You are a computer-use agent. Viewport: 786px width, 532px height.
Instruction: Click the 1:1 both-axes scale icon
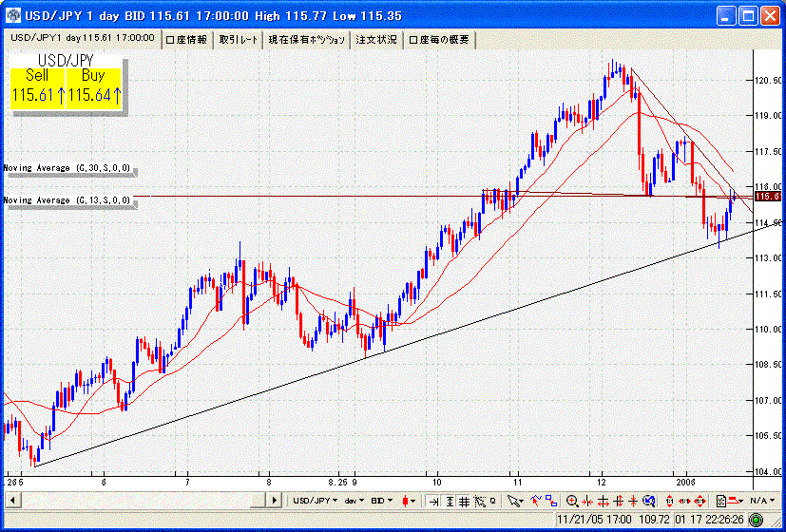pos(700,501)
